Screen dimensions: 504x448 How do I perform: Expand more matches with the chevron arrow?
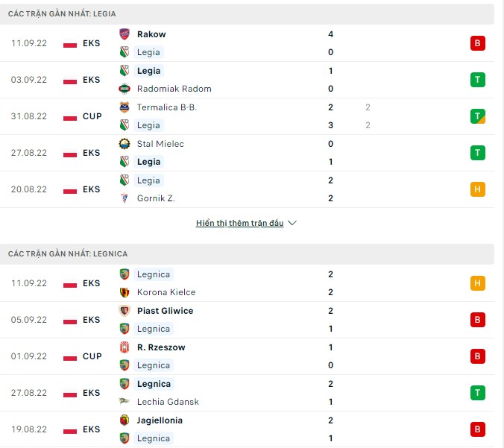(292, 224)
